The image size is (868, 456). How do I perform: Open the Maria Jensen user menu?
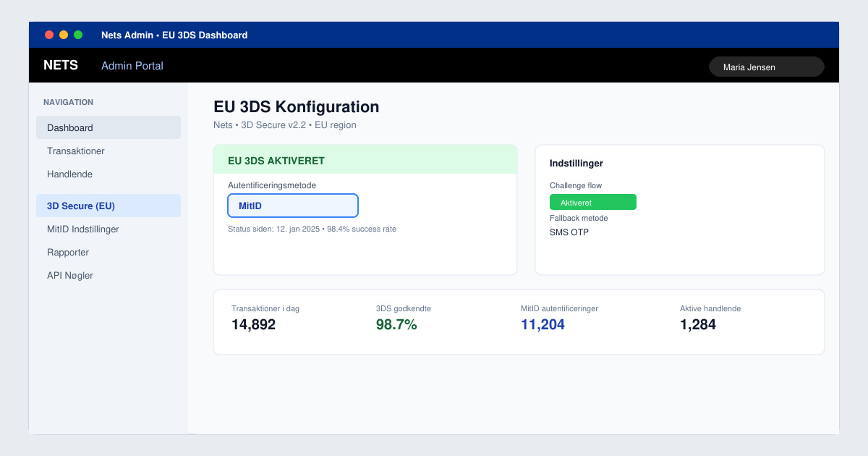point(767,67)
